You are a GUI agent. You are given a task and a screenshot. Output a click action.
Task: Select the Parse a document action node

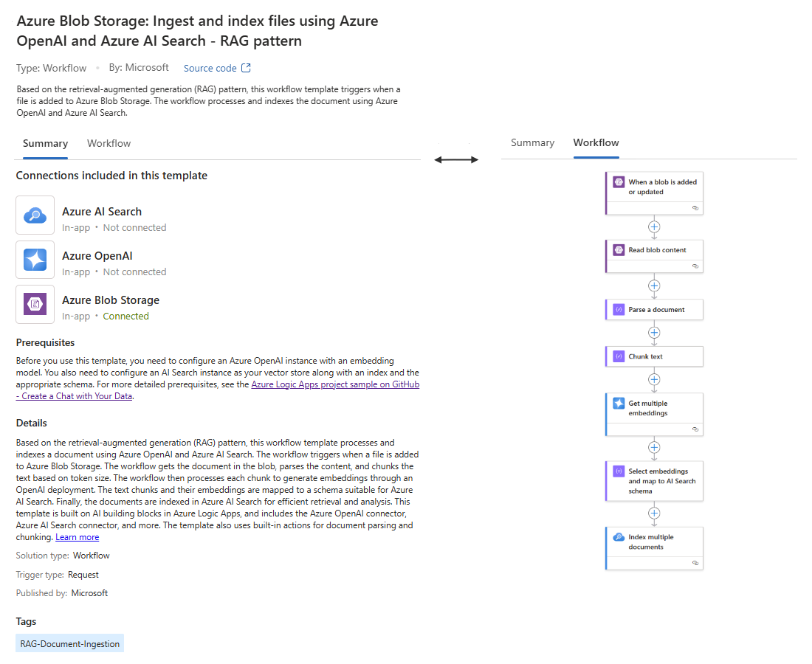654,309
